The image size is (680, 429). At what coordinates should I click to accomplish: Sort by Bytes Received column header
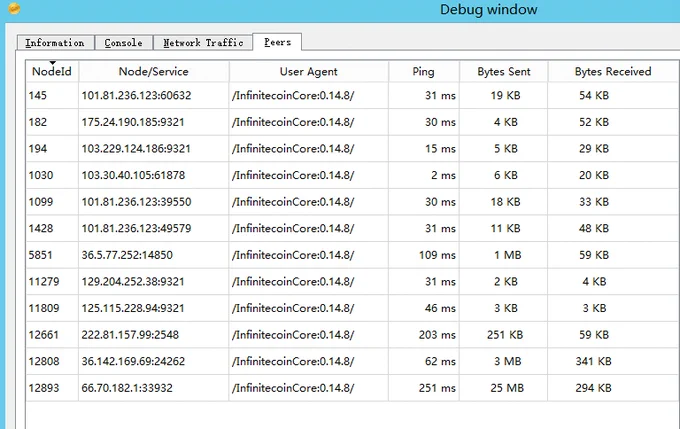[613, 72]
